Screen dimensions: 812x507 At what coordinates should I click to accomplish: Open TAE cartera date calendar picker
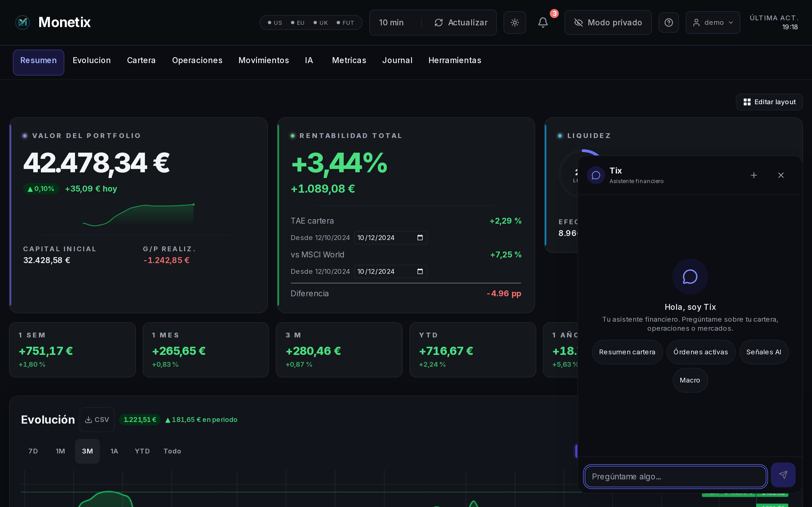point(420,238)
